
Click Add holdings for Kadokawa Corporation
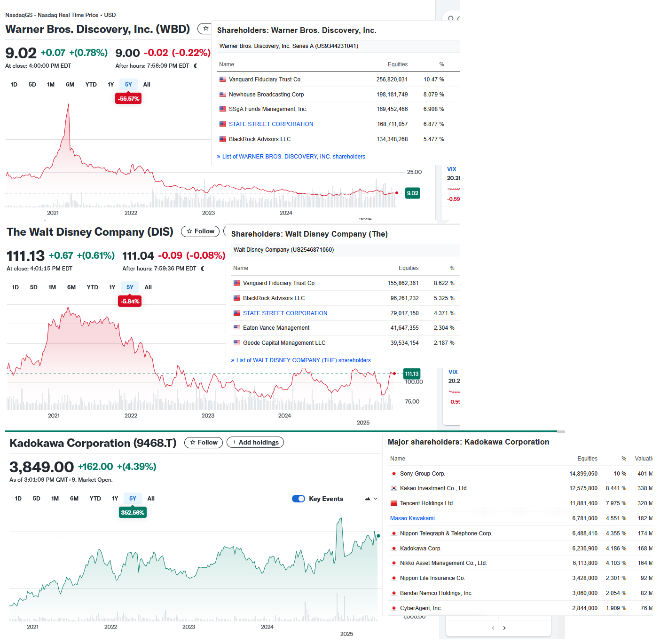click(255, 443)
